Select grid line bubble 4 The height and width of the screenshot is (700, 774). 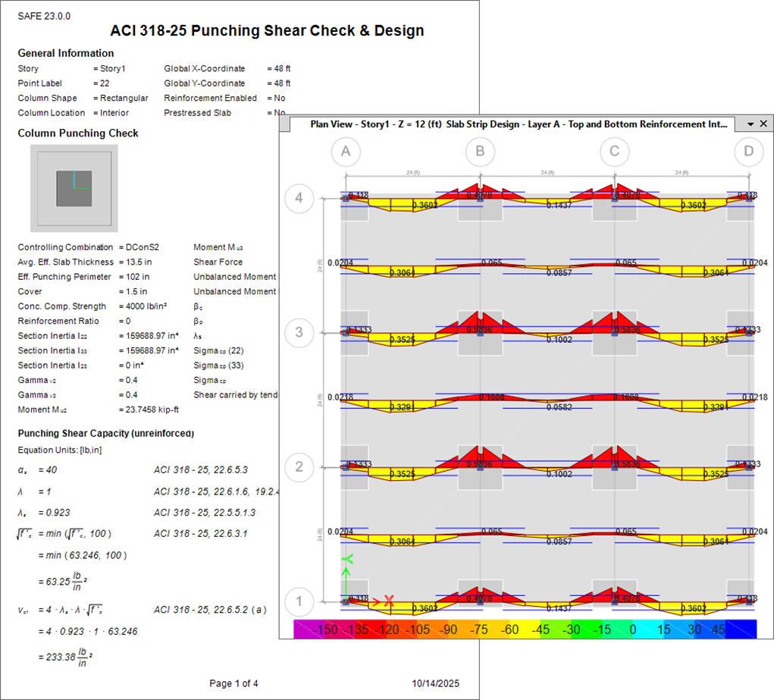pos(299,198)
